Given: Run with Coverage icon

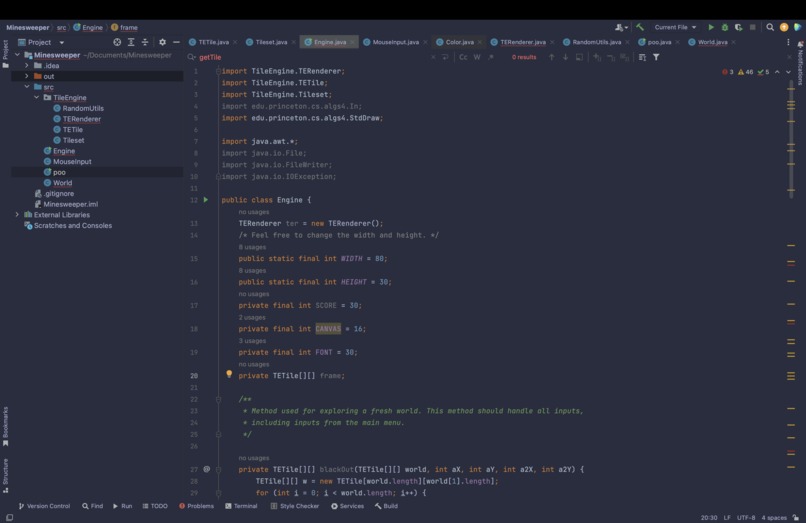Looking at the screenshot, I should [x=739, y=27].
